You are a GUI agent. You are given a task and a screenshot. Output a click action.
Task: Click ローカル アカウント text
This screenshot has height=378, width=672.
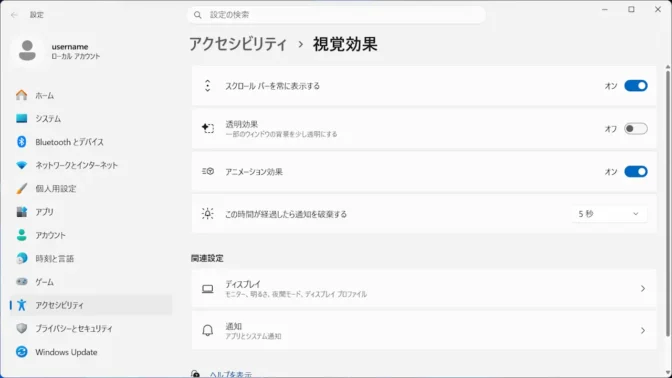[x=76, y=56]
